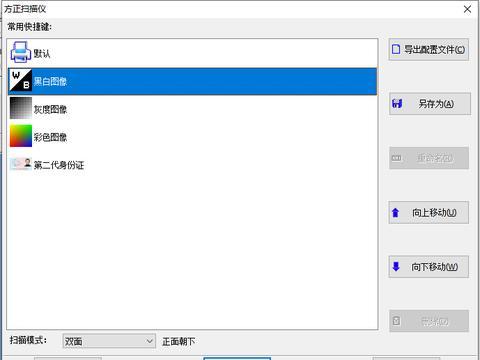480x360 pixels.
Task: Click 向上移动(U) button
Action: point(429,212)
